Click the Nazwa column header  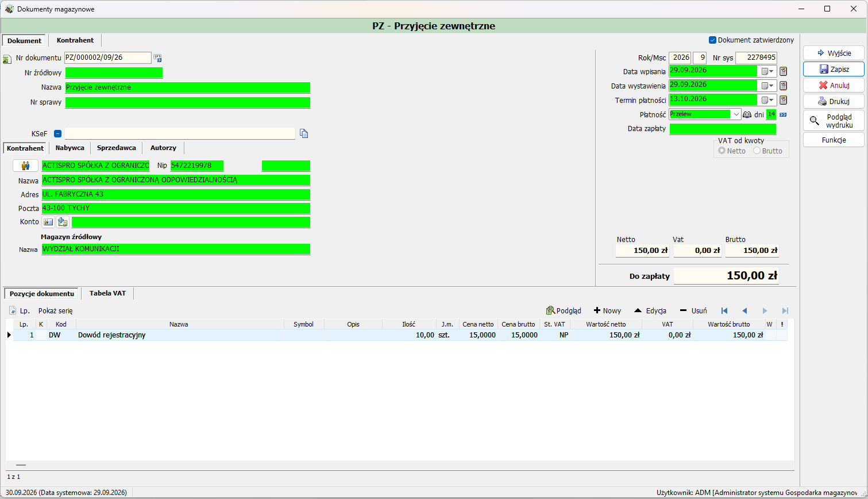pos(179,324)
